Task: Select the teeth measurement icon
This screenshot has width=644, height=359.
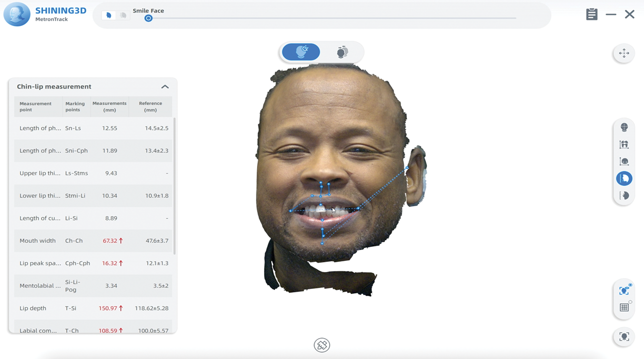Action: click(624, 144)
